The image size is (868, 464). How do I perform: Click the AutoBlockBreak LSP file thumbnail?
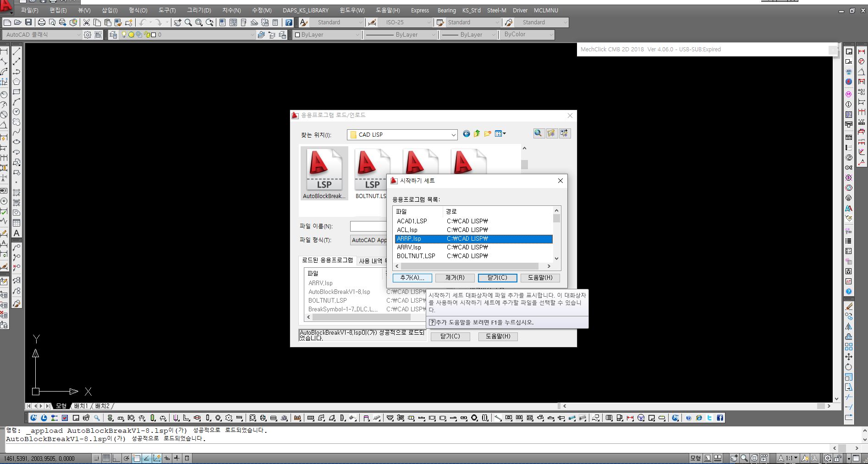324,174
